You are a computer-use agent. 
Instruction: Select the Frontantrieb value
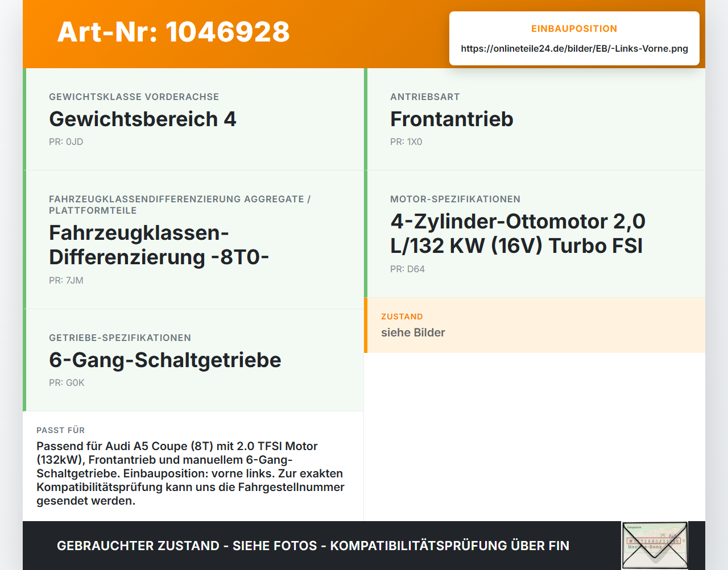(x=452, y=119)
